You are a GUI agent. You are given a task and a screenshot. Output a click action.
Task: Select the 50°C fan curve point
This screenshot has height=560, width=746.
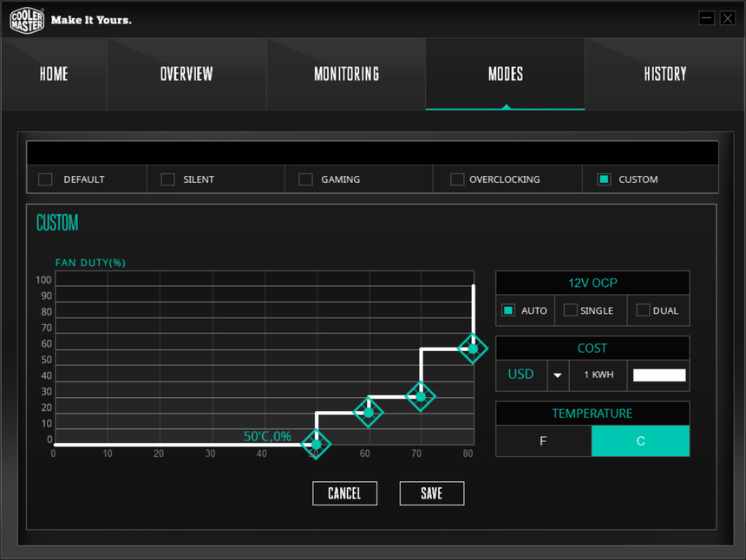click(316, 444)
